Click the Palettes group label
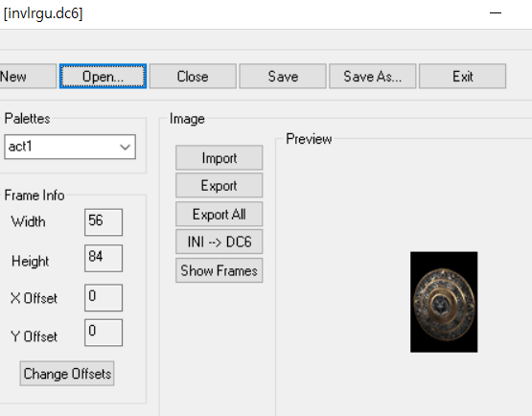Image resolution: width=532 pixels, height=416 pixels. (27, 119)
